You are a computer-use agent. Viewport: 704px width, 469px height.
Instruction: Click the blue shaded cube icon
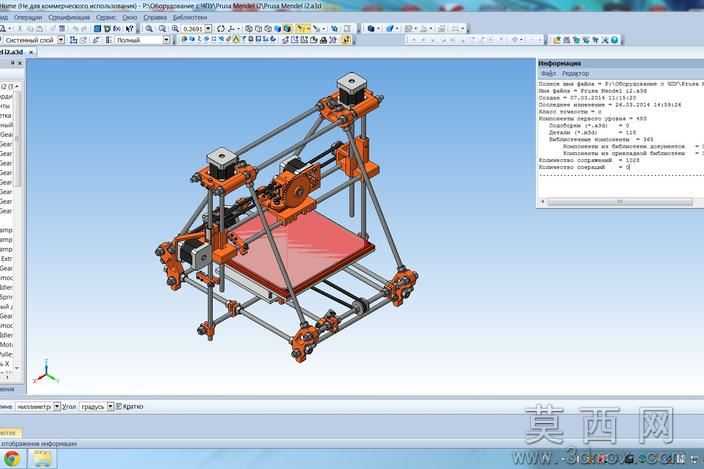coord(277,29)
